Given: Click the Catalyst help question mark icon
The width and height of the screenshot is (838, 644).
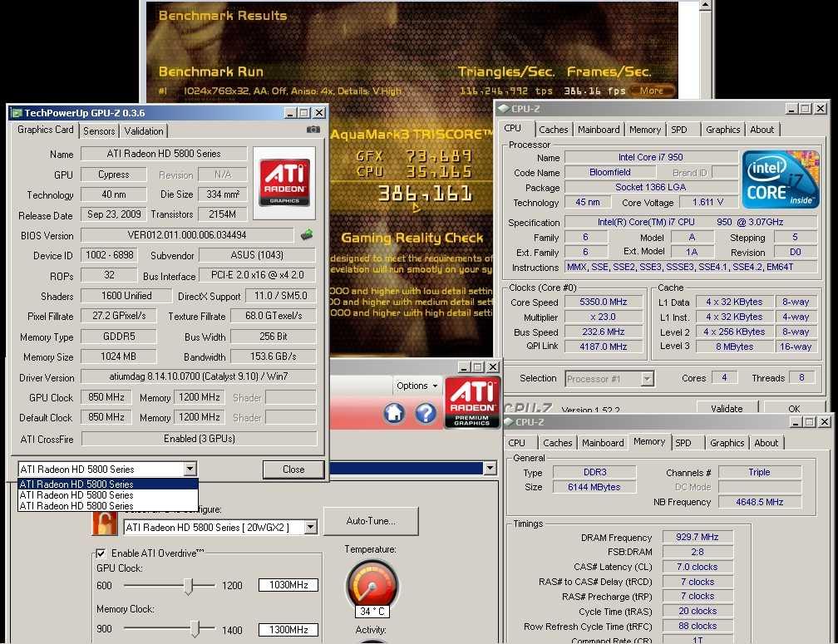Looking at the screenshot, I should tap(426, 413).
